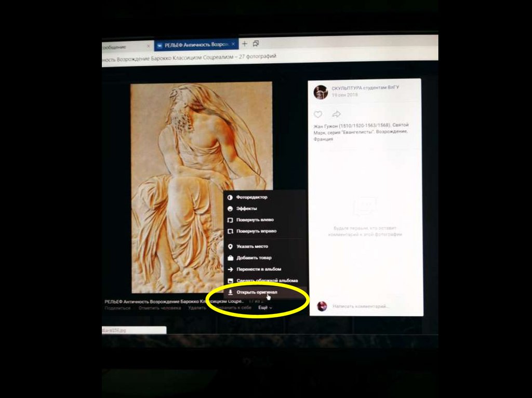Click the Удалить link

pos(197,308)
